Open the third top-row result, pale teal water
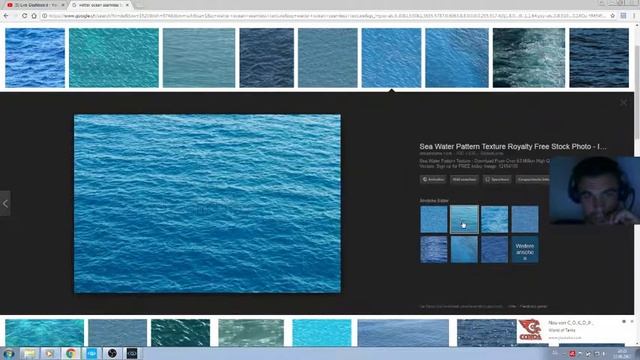Viewport: 640px width, 360px height. click(199, 58)
